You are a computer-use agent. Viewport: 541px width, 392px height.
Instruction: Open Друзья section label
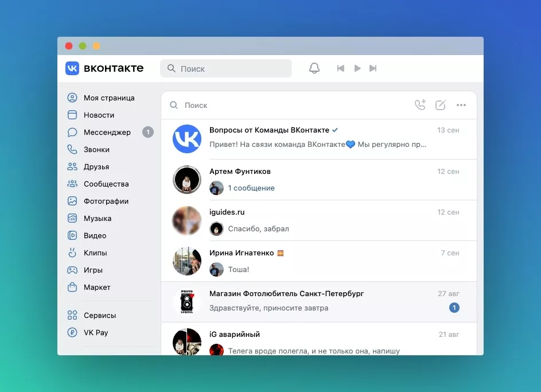[96, 167]
